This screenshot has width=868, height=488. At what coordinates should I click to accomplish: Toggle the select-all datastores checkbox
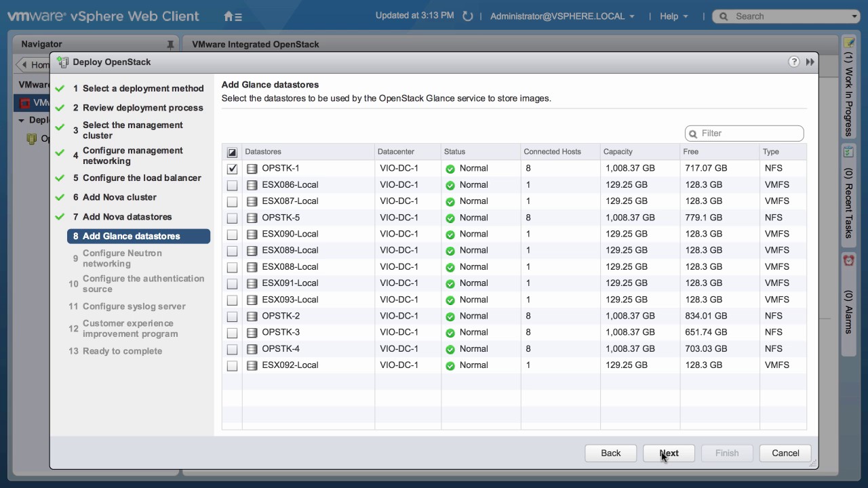[232, 152]
